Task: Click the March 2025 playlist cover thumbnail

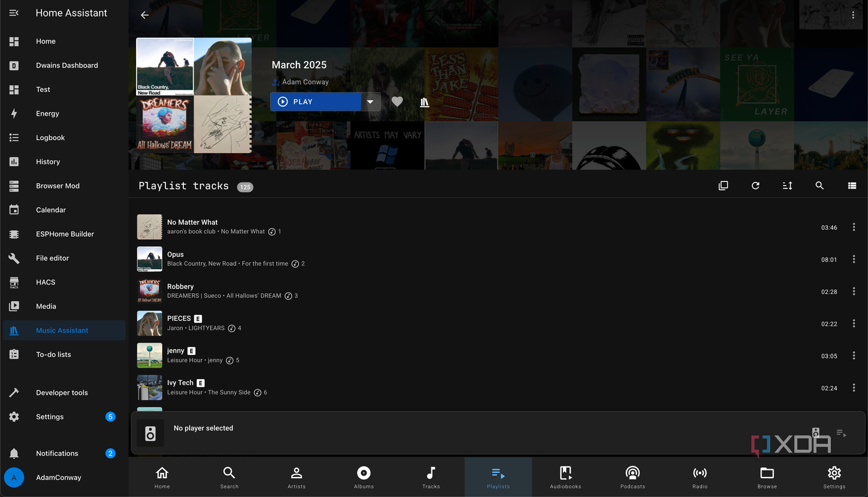Action: (194, 95)
